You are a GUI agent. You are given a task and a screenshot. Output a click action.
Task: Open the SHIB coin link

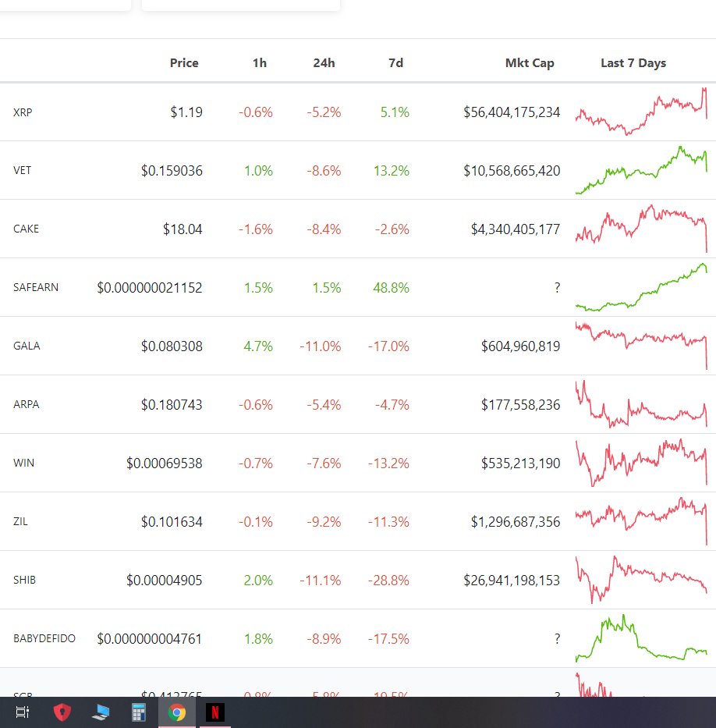pyautogui.click(x=24, y=580)
